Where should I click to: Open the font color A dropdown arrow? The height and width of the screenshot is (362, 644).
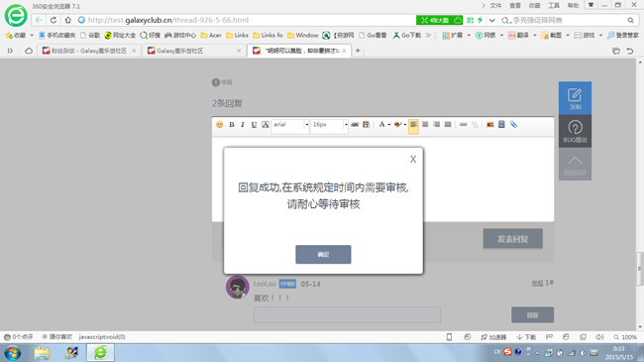[389, 125]
